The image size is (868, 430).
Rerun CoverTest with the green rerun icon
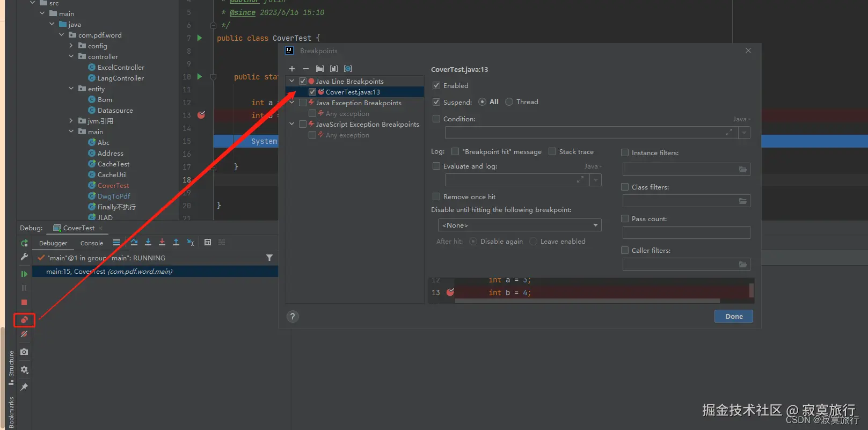pos(24,243)
